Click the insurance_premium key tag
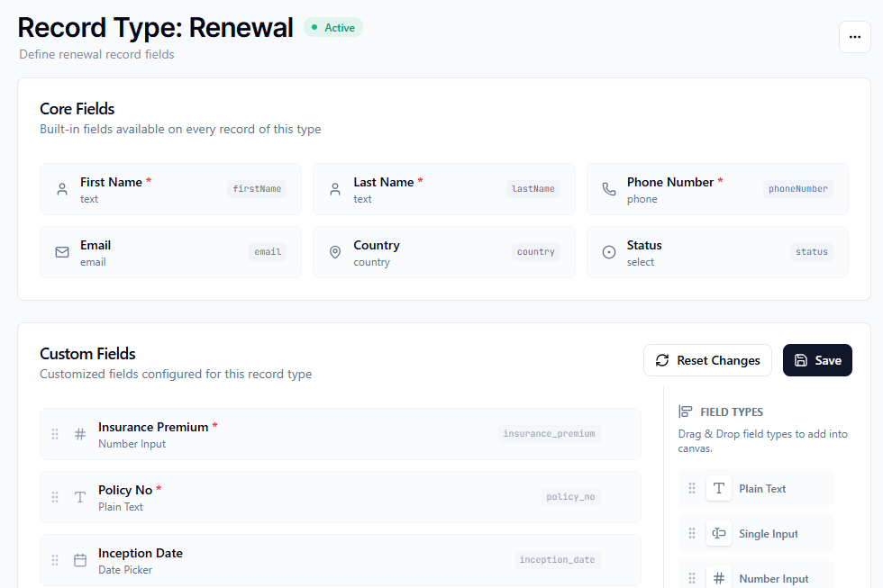Image resolution: width=883 pixels, height=588 pixels. coord(549,434)
